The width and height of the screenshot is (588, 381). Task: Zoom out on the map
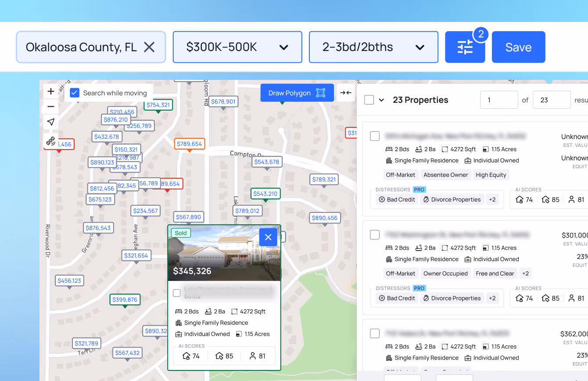click(51, 107)
